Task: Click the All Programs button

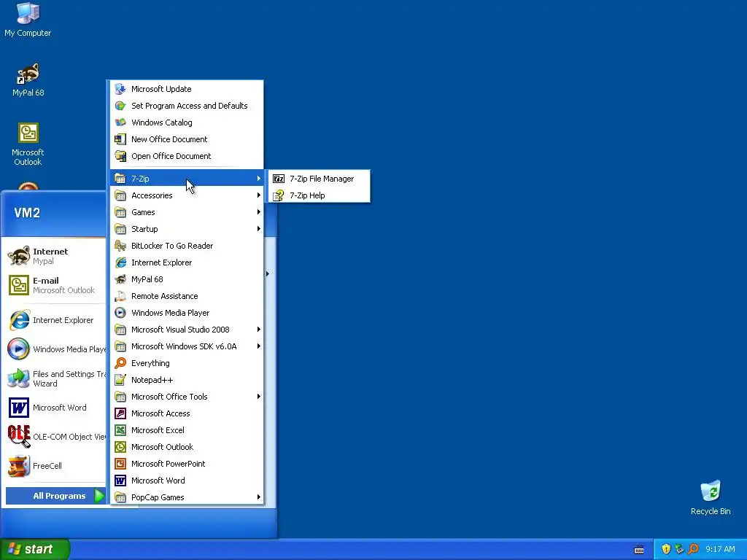Action: tap(55, 496)
